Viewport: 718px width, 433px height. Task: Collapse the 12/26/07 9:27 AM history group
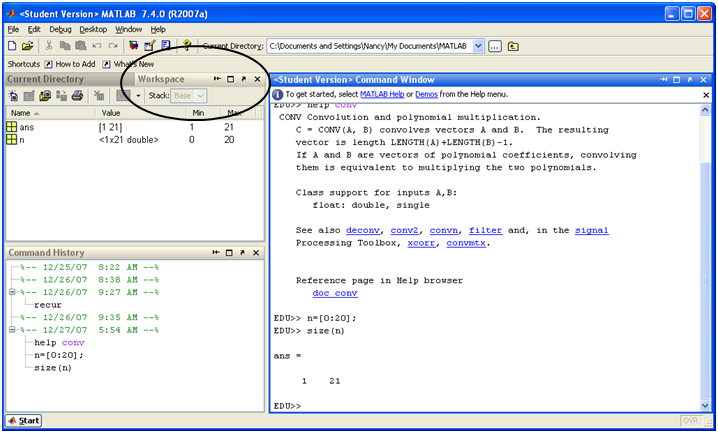(10, 292)
